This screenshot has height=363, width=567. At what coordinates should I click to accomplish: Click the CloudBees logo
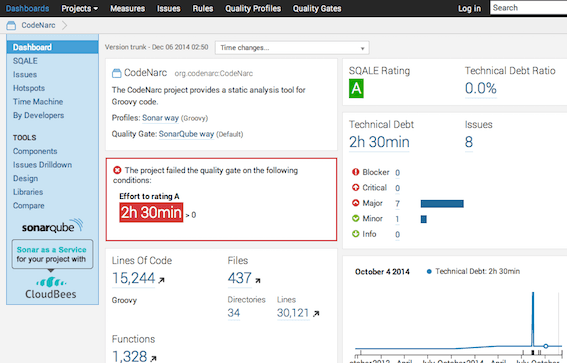[x=51, y=288]
